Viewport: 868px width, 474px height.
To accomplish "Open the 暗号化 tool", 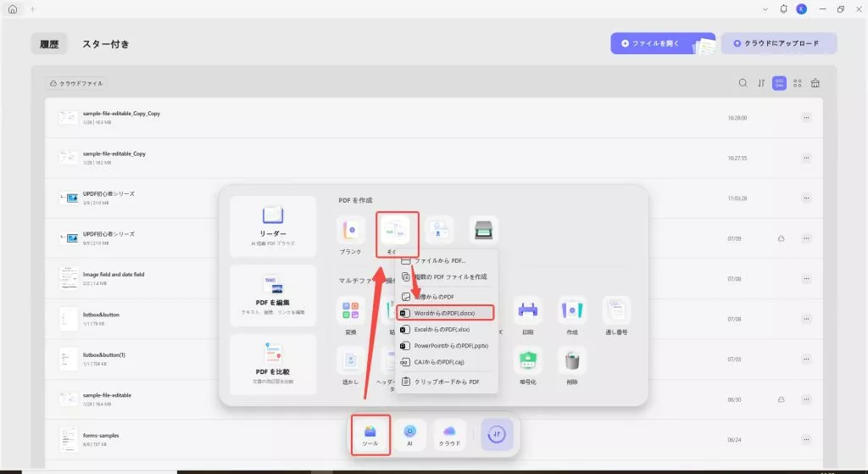I will (x=527, y=365).
